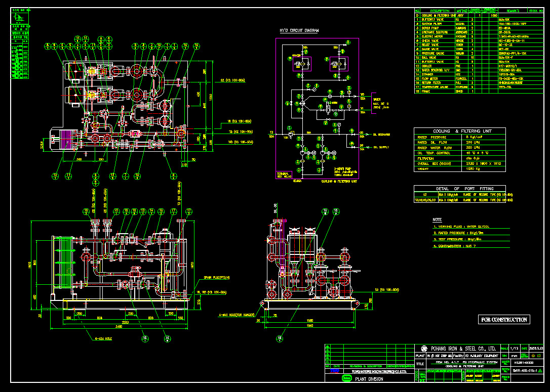Click the revision triangle beside drawing number
The width and height of the screenshot is (550, 392).
coord(540,370)
